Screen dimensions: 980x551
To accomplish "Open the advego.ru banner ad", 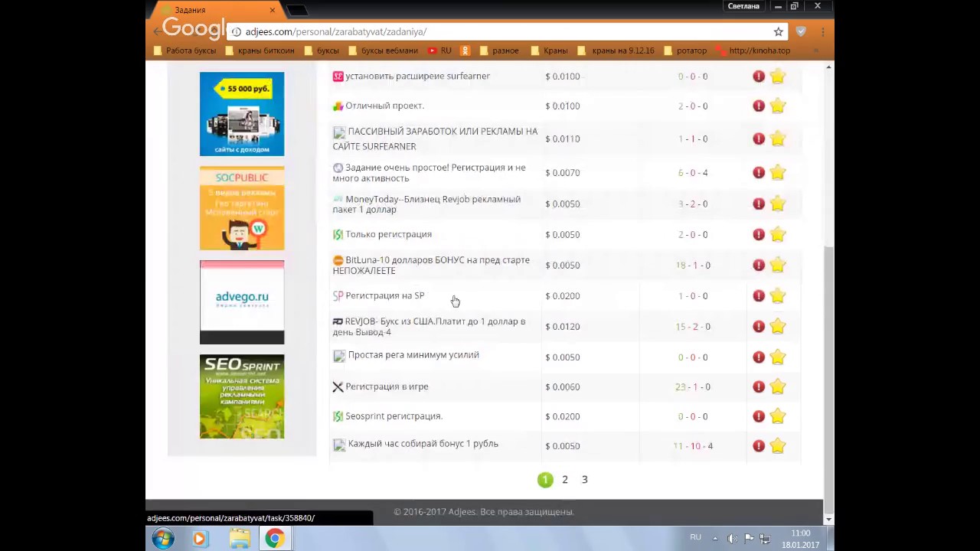I will coord(242,302).
